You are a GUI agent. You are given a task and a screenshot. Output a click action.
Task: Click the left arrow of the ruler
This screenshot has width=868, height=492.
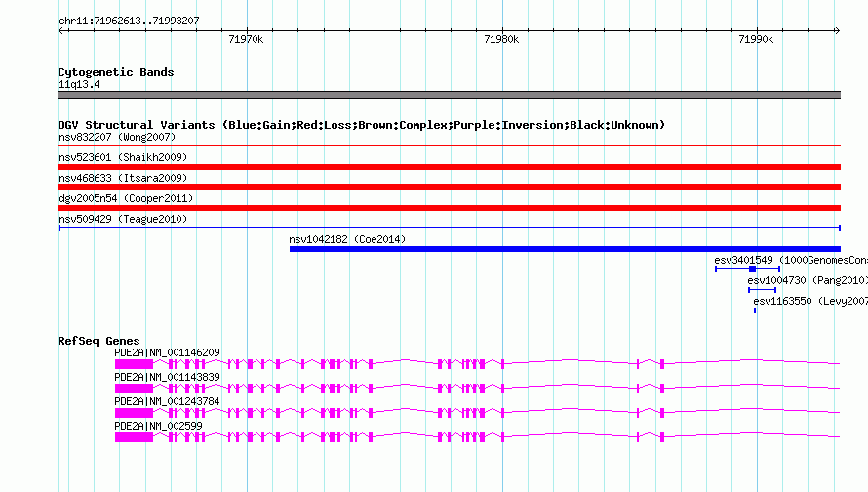coord(60,31)
